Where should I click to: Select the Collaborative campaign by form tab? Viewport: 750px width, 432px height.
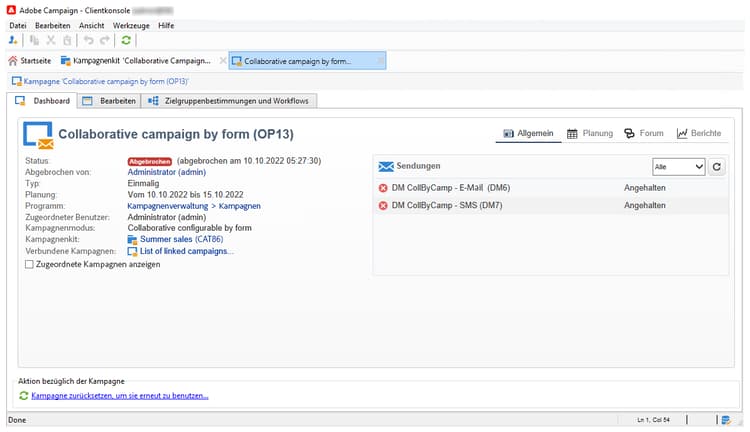pos(307,61)
